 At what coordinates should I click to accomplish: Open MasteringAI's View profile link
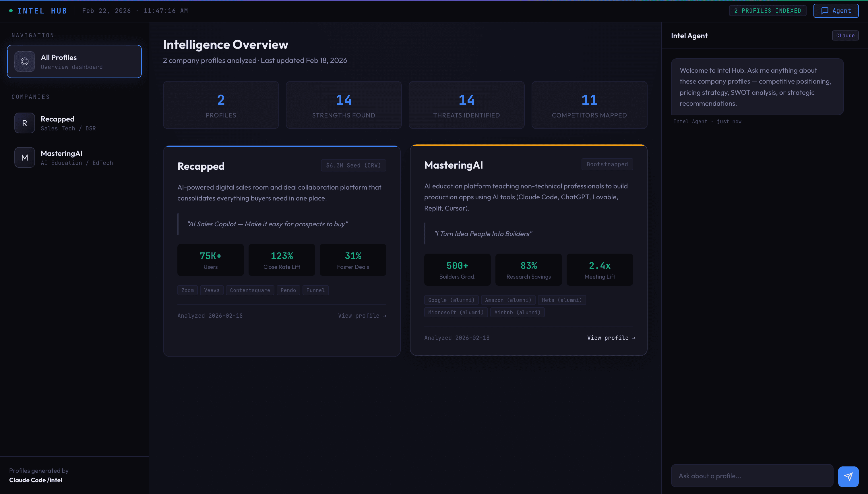point(611,338)
